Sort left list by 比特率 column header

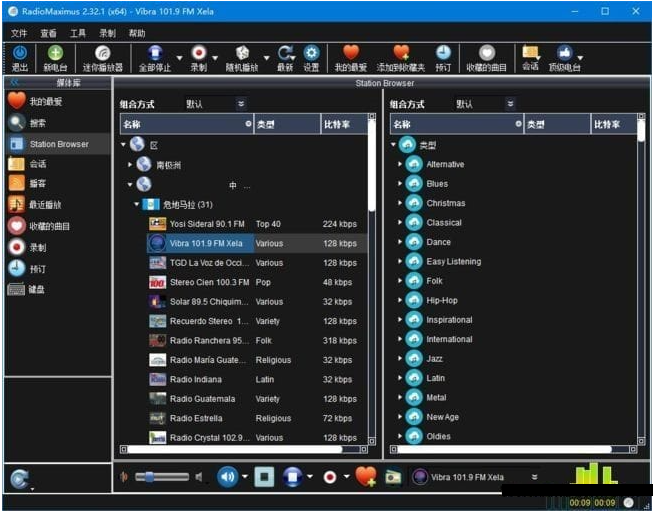pos(344,124)
